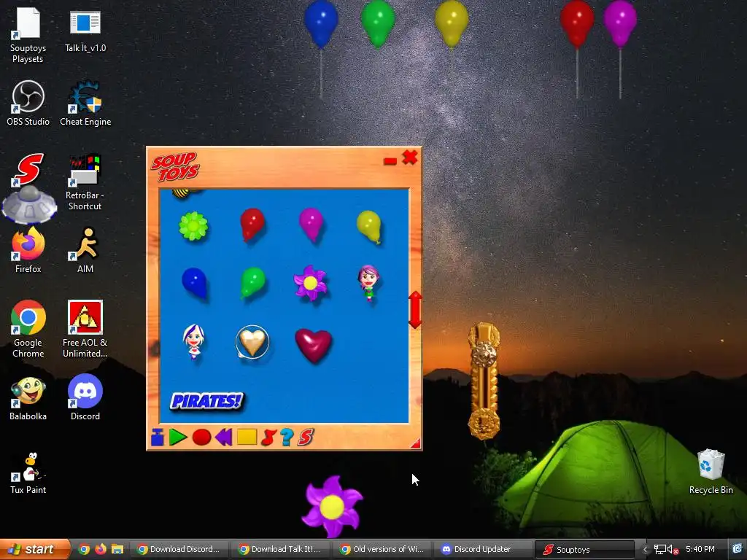The image size is (747, 560).
Task: Launch Firefox from the quick launch bar
Action: 101,549
